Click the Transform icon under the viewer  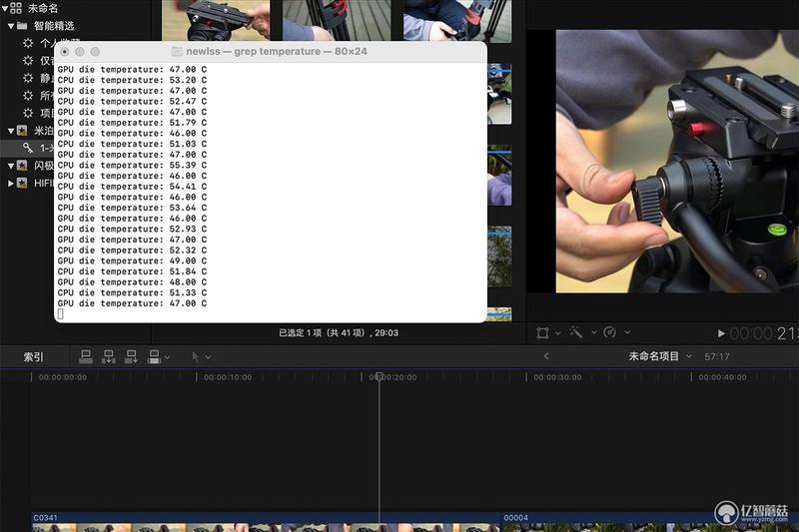542,333
